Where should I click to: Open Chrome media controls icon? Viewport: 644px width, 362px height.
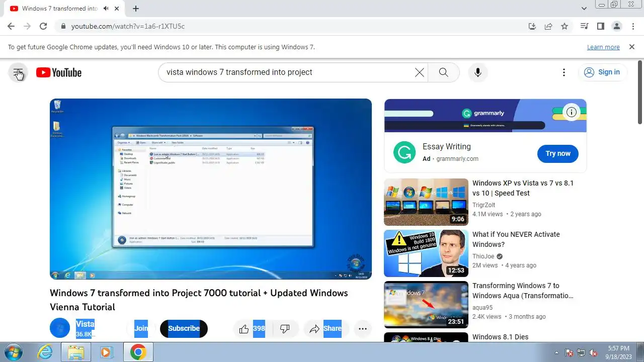coord(584,26)
